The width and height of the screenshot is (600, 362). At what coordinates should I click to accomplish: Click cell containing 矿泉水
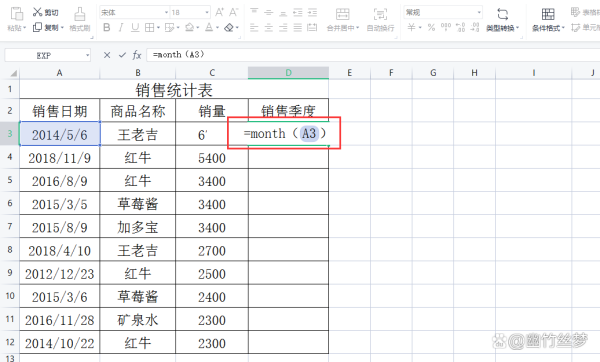(137, 320)
